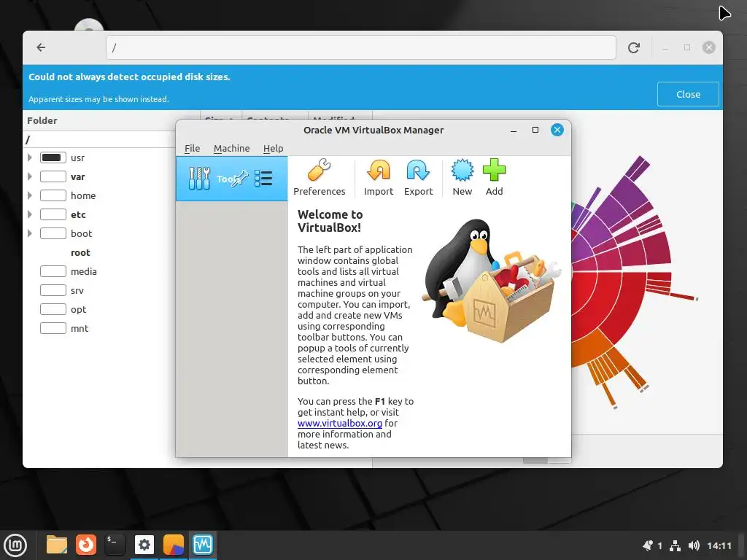Reload the disk scan
Image resolution: width=747 pixels, height=560 pixels.
pos(633,47)
